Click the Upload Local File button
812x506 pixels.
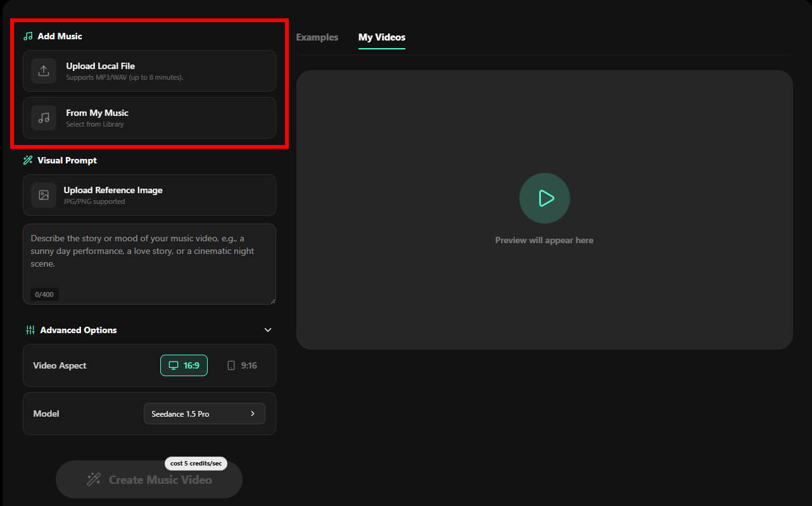[149, 71]
